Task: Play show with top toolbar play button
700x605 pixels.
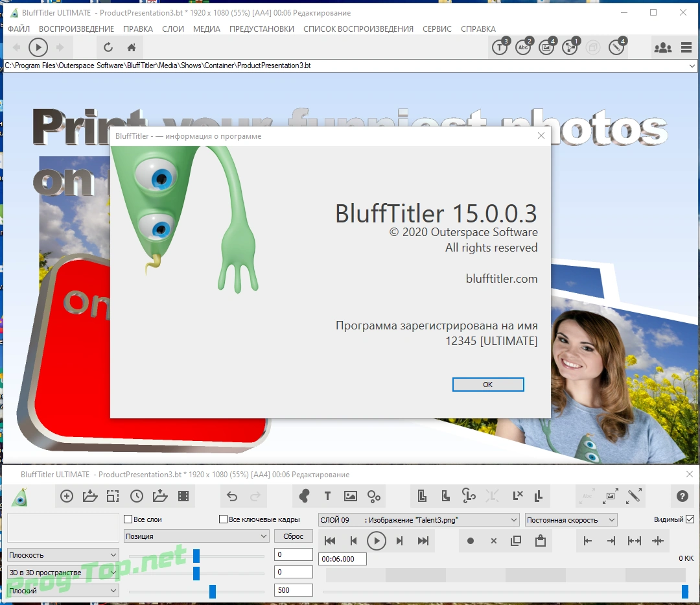Action: point(38,47)
